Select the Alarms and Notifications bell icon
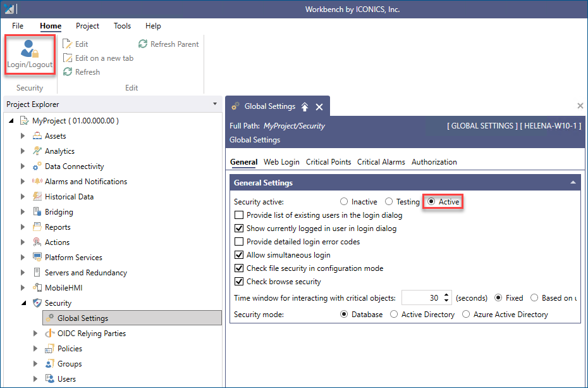The height and width of the screenshot is (388, 588). [37, 182]
